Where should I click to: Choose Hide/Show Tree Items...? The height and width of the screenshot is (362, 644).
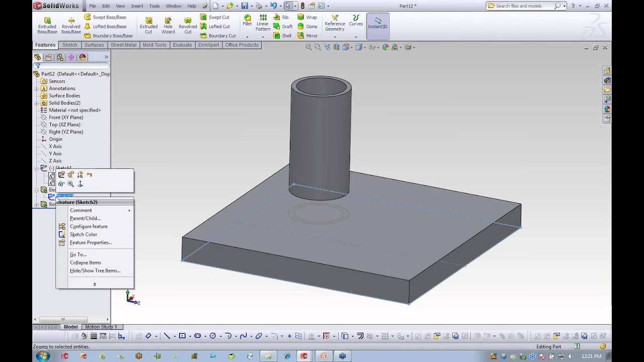coord(95,270)
